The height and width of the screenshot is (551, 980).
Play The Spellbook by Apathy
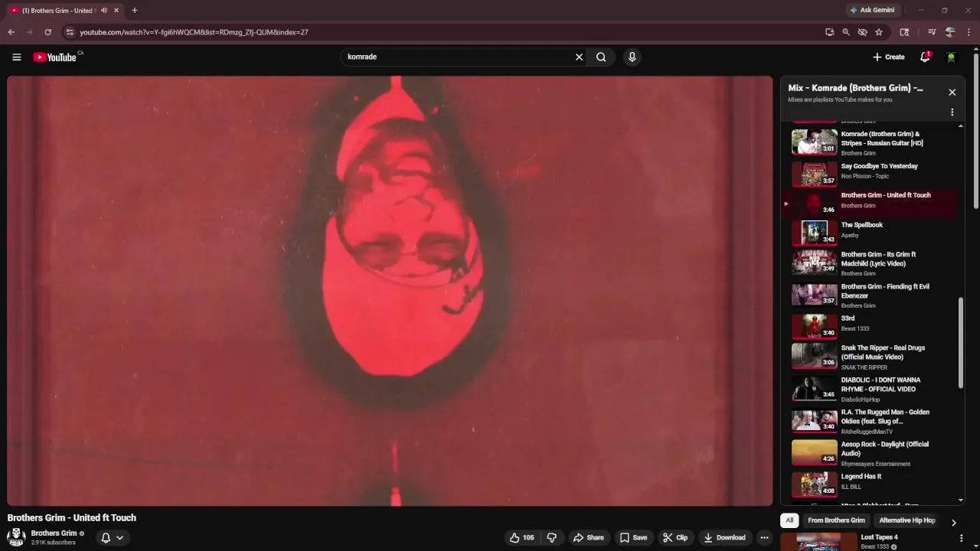coord(872,233)
